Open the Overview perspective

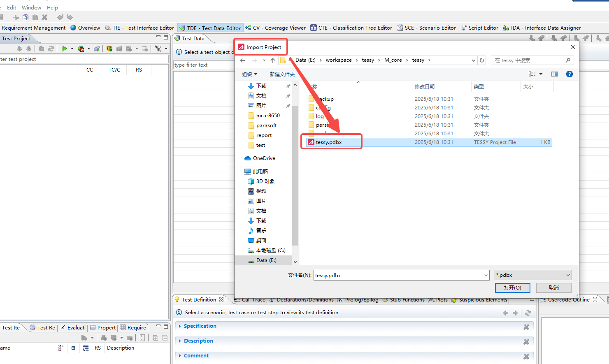click(x=85, y=28)
